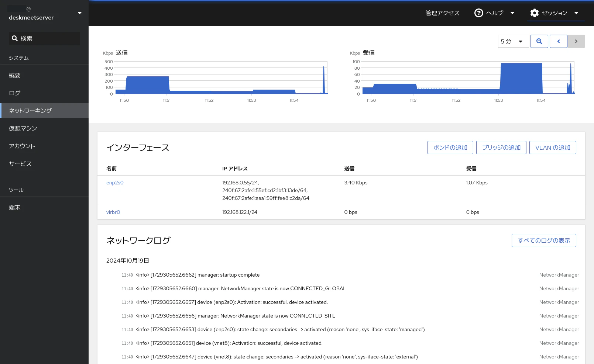Screen dimensions: 594x364
Task: Open the enp2s0 interface link
Action: 115,183
